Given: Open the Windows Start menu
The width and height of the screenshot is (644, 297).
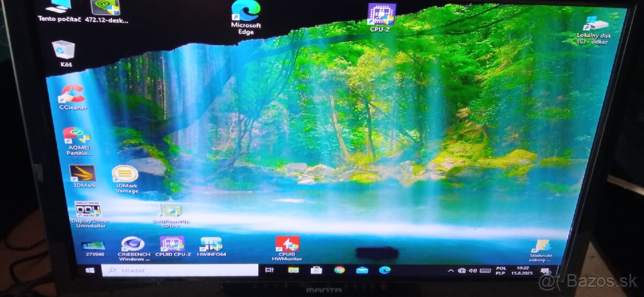Looking at the screenshot, I should [x=90, y=270].
